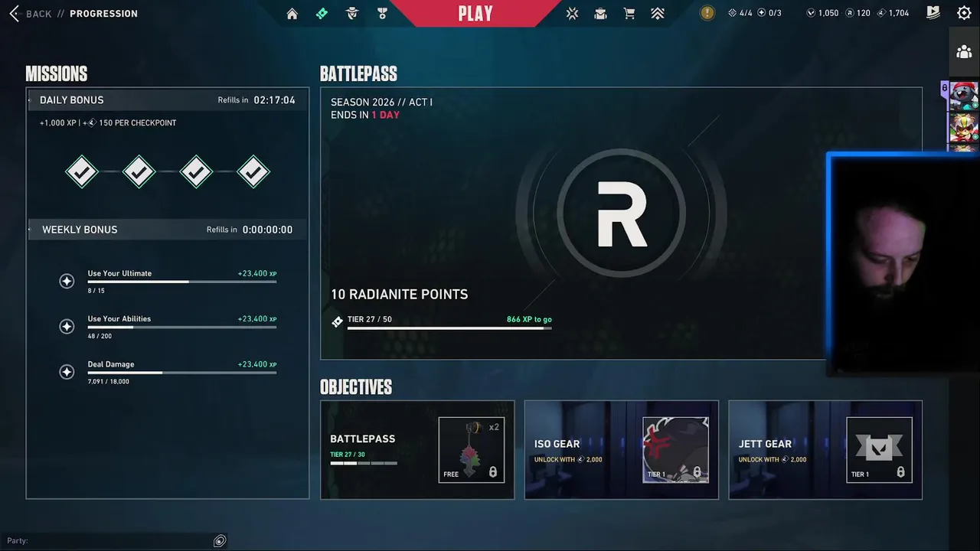The width and height of the screenshot is (980, 551).
Task: Click the Deal Damage mission icon
Action: [x=67, y=372]
